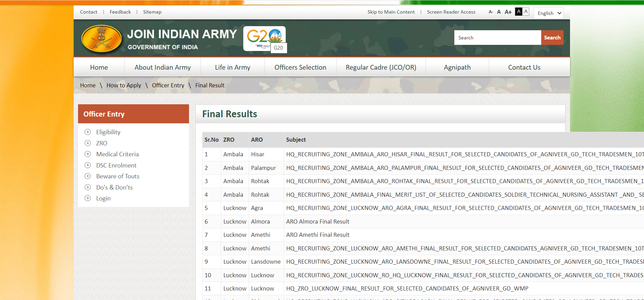644x300 pixels.
Task: Expand the Officers Selection menu
Action: coord(300,67)
